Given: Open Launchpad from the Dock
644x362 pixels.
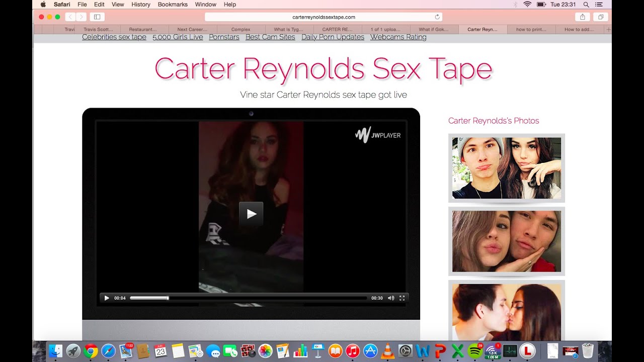Looking at the screenshot, I should pos(73,351).
